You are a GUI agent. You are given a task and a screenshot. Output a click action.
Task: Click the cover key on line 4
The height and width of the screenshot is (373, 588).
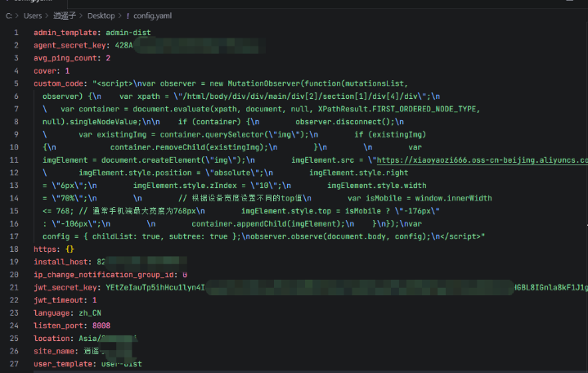45,71
